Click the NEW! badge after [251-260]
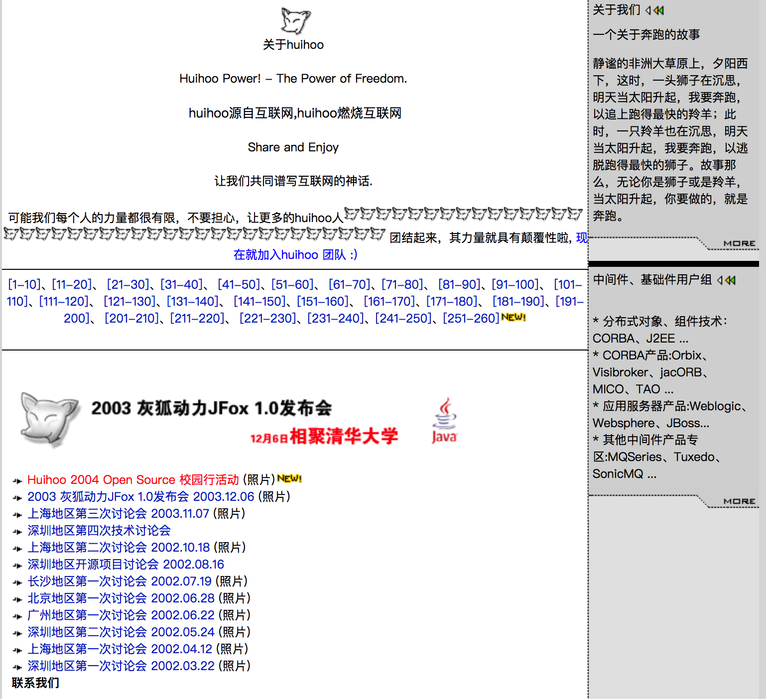Image resolution: width=766 pixels, height=700 pixels. (x=513, y=318)
